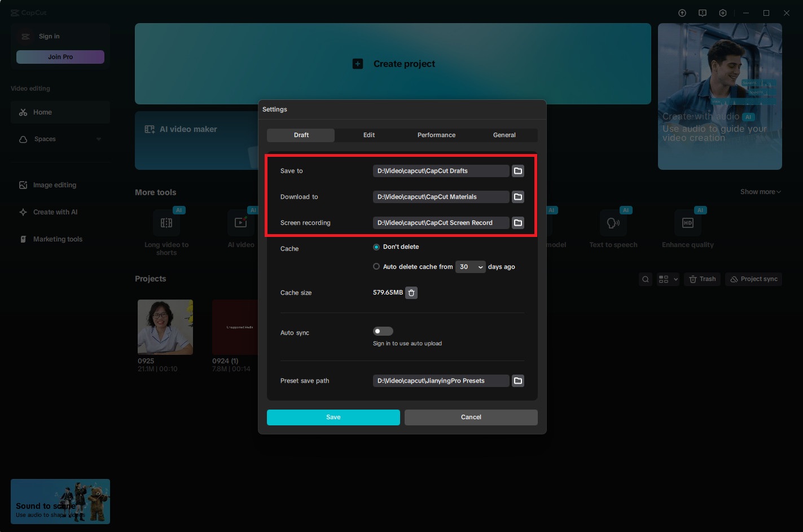Click the Save to path field

(x=441, y=171)
